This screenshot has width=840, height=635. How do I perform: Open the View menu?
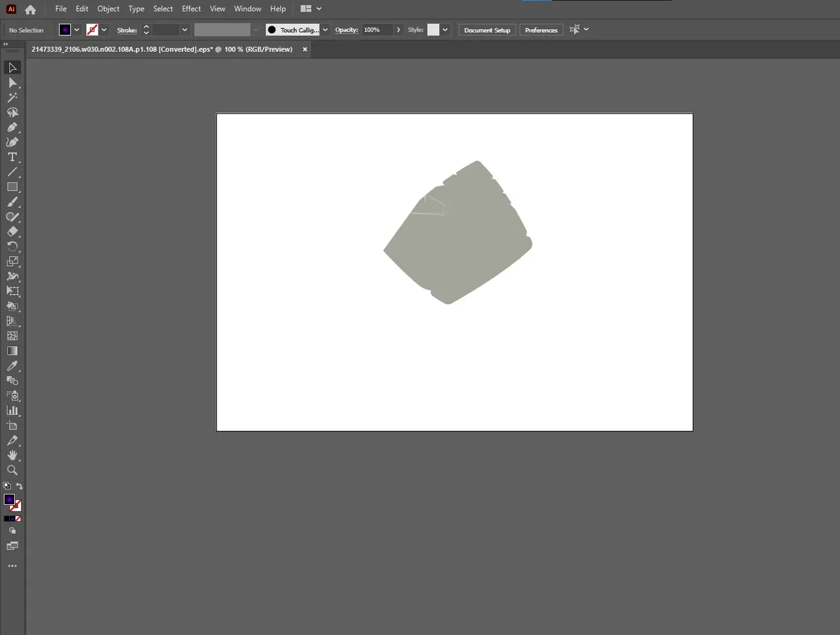pyautogui.click(x=217, y=9)
